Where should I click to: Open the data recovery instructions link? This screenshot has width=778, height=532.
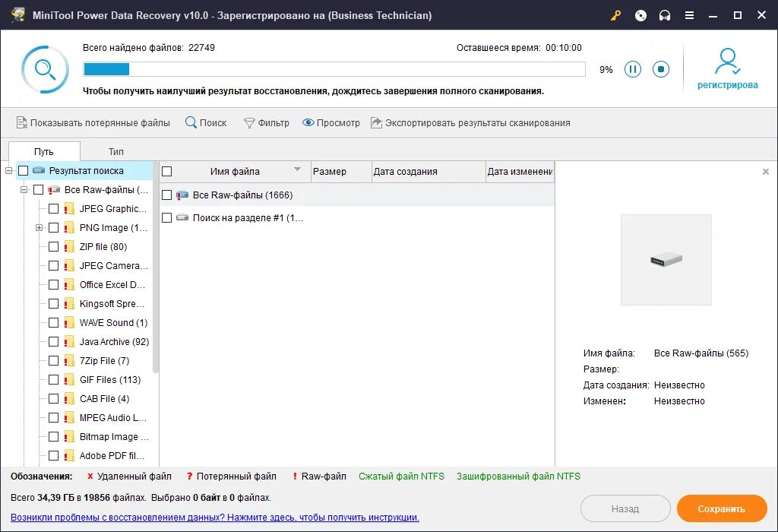[x=215, y=517]
